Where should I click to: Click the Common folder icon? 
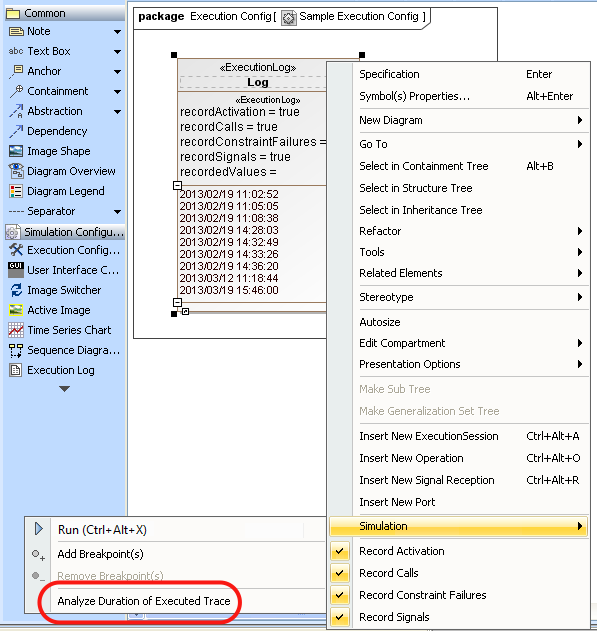[x=13, y=13]
